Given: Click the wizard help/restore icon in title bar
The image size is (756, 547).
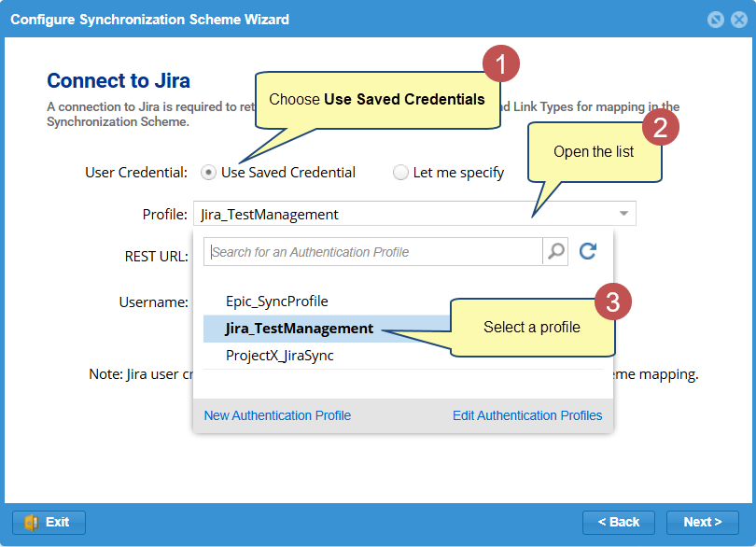Looking at the screenshot, I should (x=716, y=20).
